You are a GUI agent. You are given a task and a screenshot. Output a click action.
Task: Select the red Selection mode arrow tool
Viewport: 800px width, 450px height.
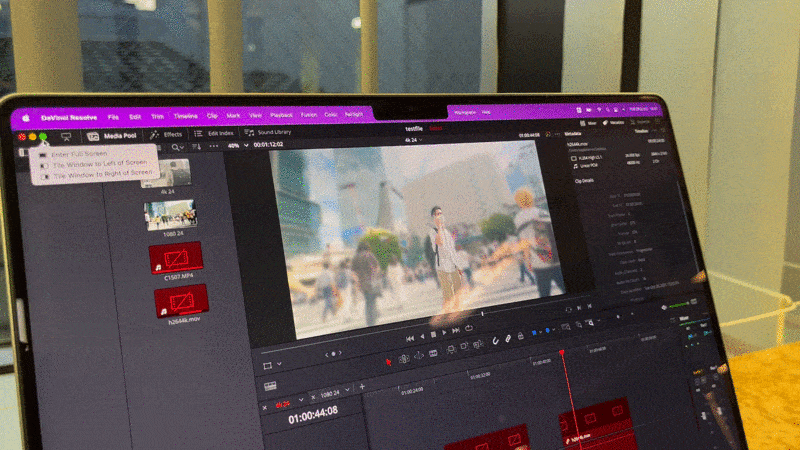click(388, 362)
